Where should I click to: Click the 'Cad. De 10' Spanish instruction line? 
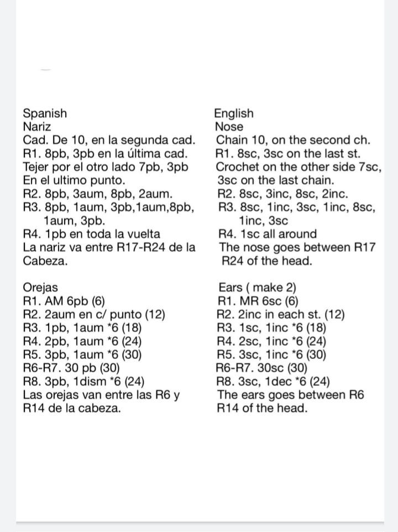click(108, 140)
